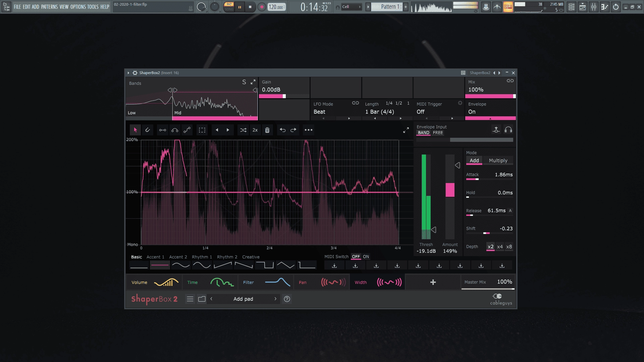Expand the wave editor to full view

(406, 130)
